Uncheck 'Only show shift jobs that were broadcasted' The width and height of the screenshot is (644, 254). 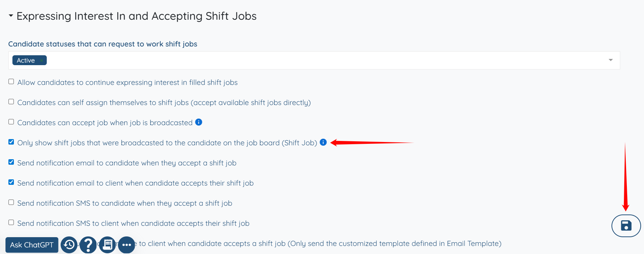[x=11, y=142]
